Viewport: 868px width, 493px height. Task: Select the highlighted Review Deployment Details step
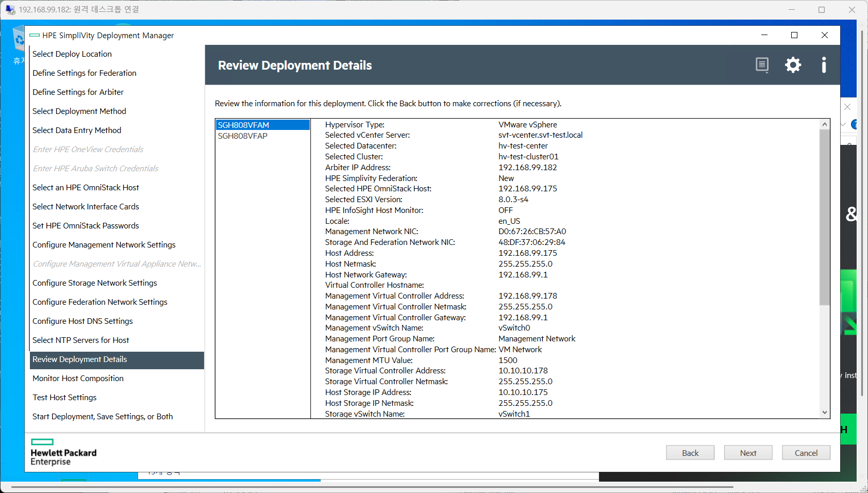[117, 359]
